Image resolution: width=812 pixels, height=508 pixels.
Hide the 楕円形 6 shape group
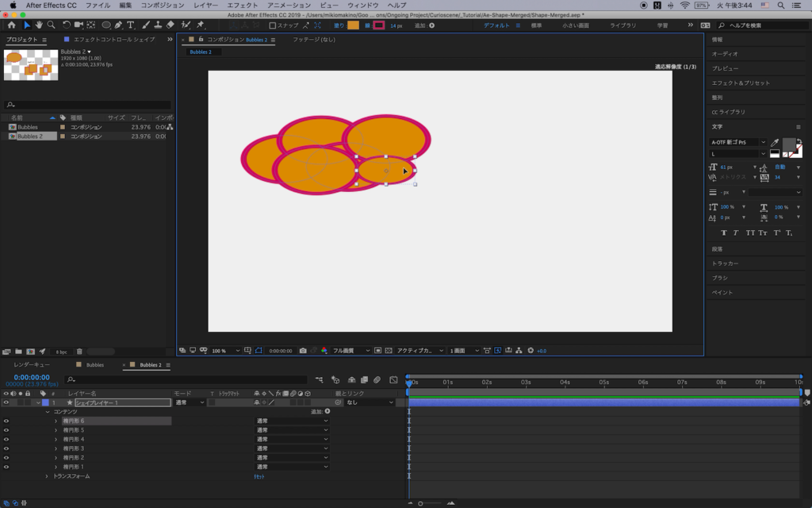(6, 421)
